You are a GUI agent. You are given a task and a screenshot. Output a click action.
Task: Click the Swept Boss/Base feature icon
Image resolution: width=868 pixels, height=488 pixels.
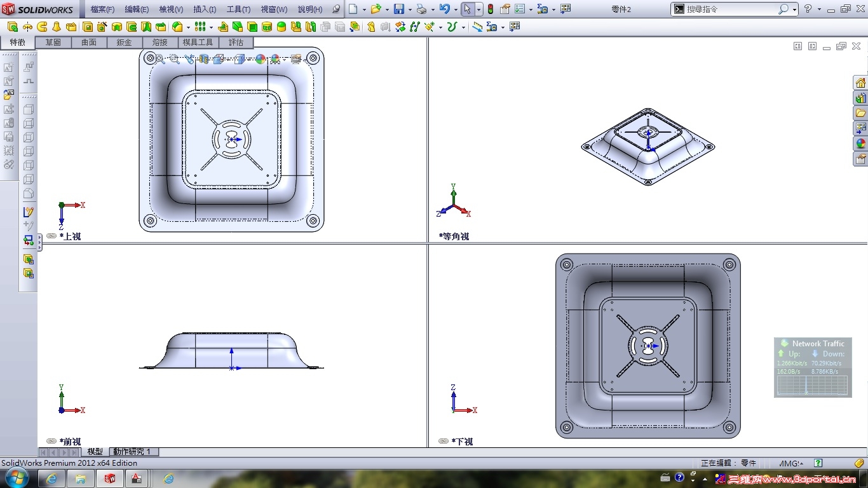click(x=42, y=27)
